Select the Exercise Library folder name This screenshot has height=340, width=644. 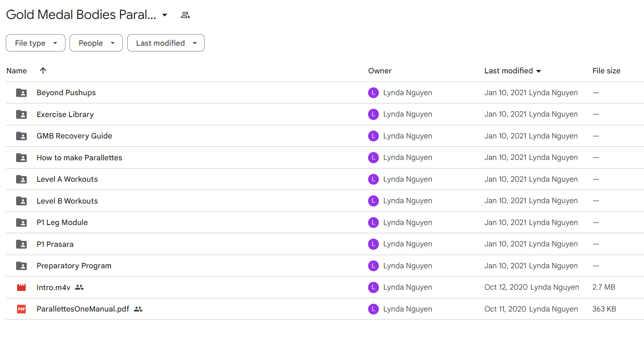(65, 115)
